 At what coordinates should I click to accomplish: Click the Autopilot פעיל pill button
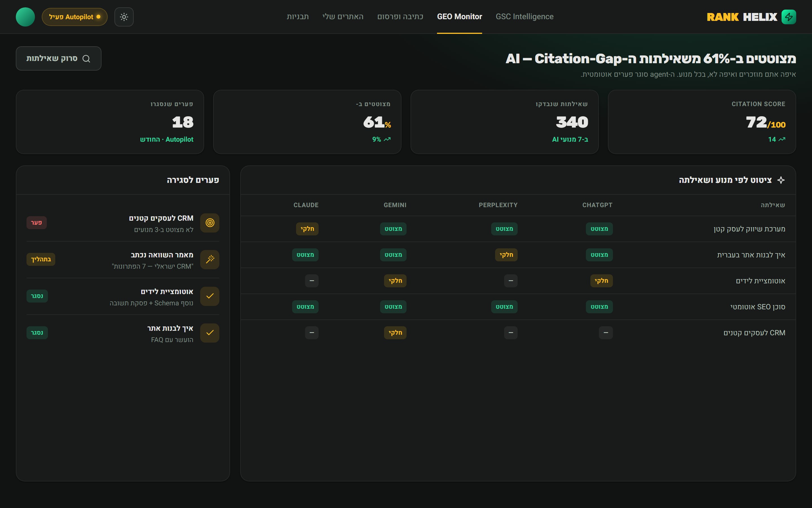[74, 17]
